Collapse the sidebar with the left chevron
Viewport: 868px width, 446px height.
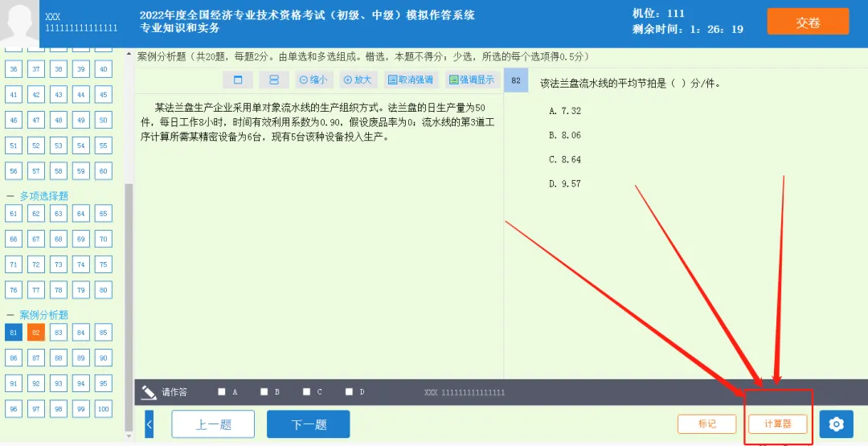tap(149, 423)
